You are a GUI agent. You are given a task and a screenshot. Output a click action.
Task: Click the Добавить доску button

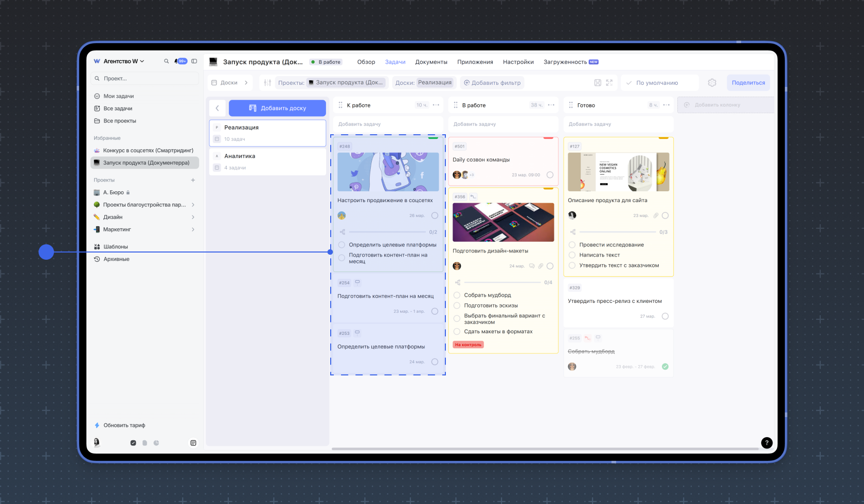(x=277, y=108)
